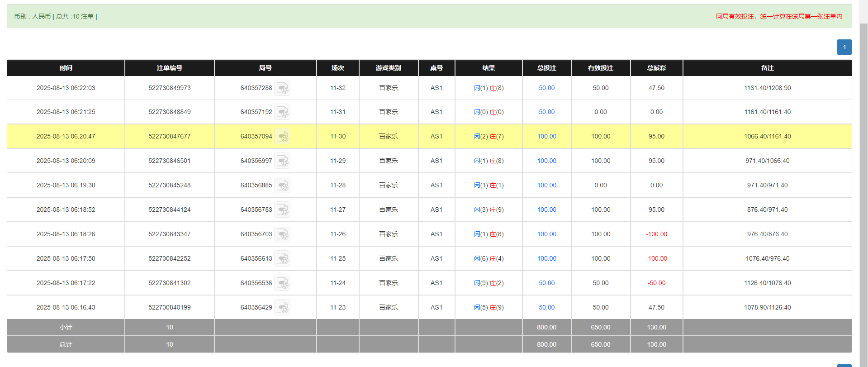Screen dimensions: 868x367
Task: Select remark 1066.40/1161.40 in highlighted row
Action: tap(767, 136)
